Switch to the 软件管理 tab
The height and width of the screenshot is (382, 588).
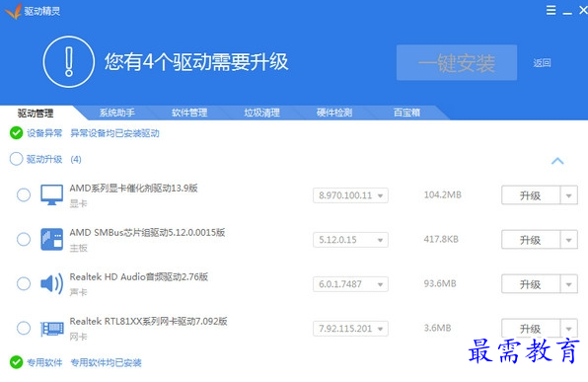tap(189, 113)
